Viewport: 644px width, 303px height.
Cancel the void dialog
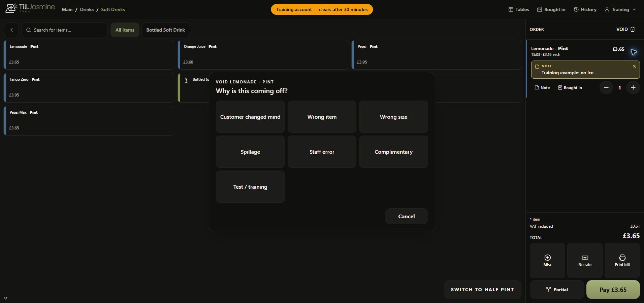[407, 216]
